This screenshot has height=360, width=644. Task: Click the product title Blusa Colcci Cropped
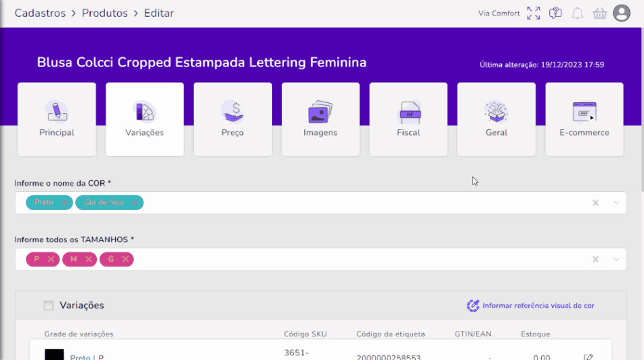pyautogui.click(x=202, y=62)
